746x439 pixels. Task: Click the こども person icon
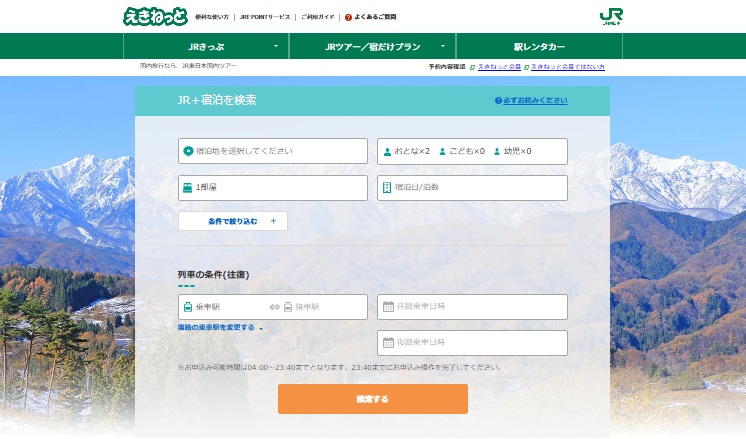tap(442, 152)
